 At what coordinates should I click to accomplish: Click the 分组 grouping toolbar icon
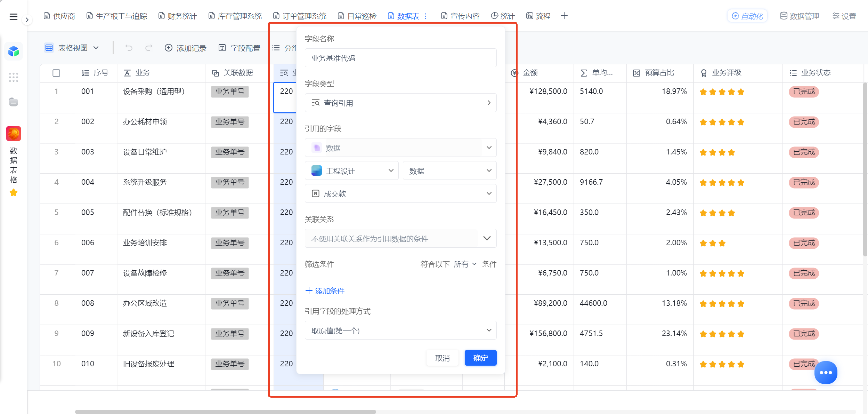276,48
